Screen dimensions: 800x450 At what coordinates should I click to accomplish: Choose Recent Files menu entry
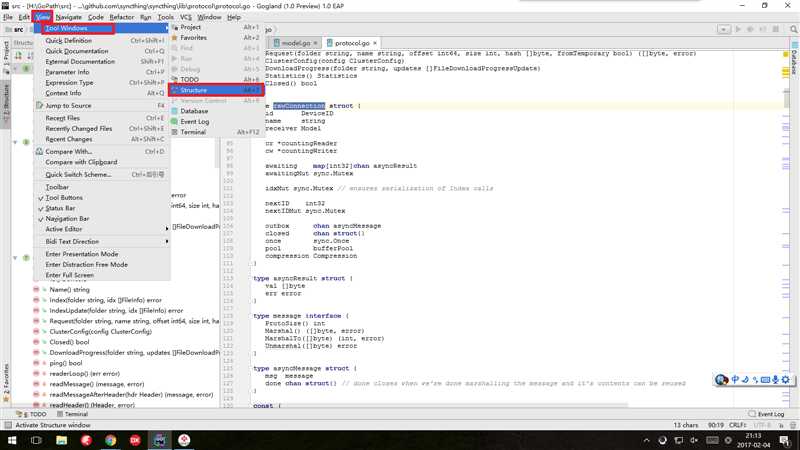tap(102, 118)
